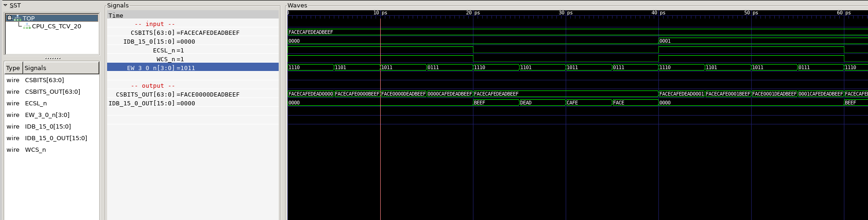Select ECSL_n in the wire list
Viewport: 868px width, 220px height.
click(x=36, y=104)
